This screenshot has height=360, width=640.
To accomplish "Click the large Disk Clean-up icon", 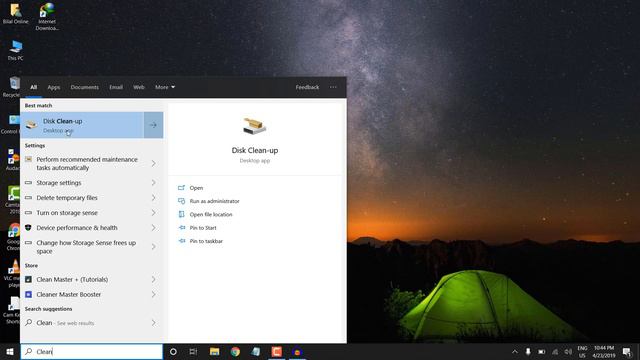I will [254, 126].
